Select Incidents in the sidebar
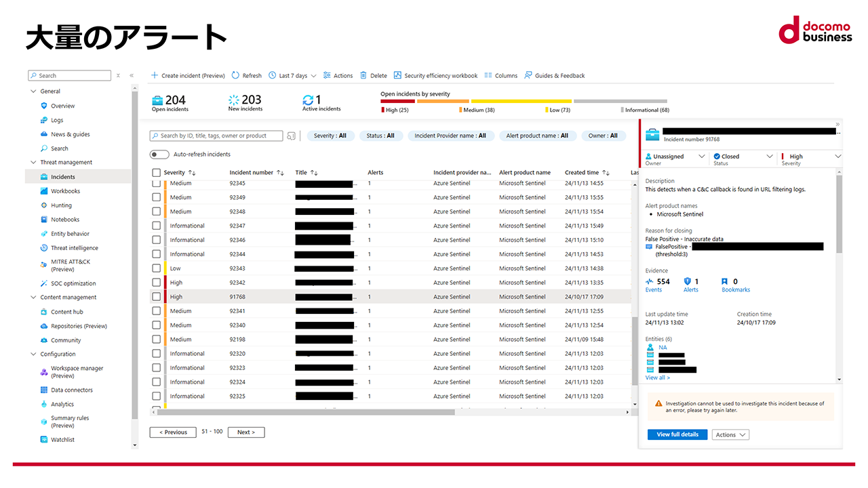This screenshot has width=868, height=488. (x=78, y=177)
